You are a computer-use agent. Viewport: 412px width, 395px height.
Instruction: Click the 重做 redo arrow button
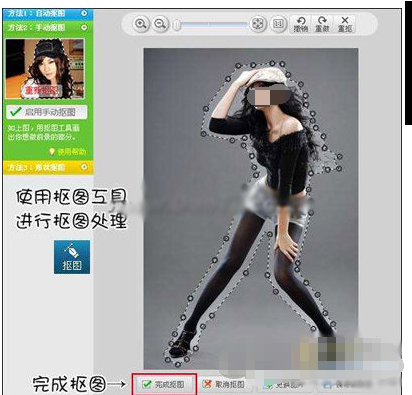pos(322,24)
